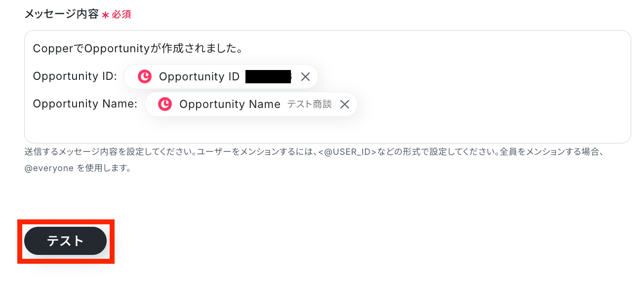Click the "Opportunity ID:" text in message
Image resolution: width=644 pixels, height=282 pixels.
click(x=75, y=76)
